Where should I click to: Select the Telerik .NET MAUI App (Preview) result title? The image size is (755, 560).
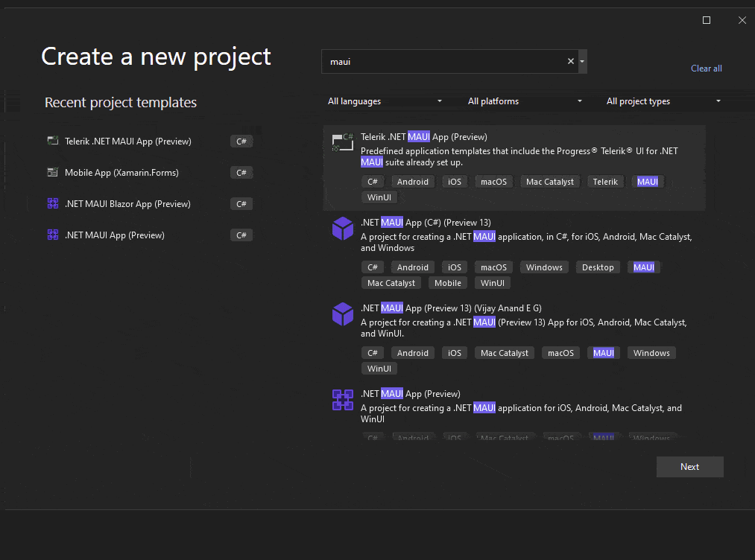coord(424,136)
